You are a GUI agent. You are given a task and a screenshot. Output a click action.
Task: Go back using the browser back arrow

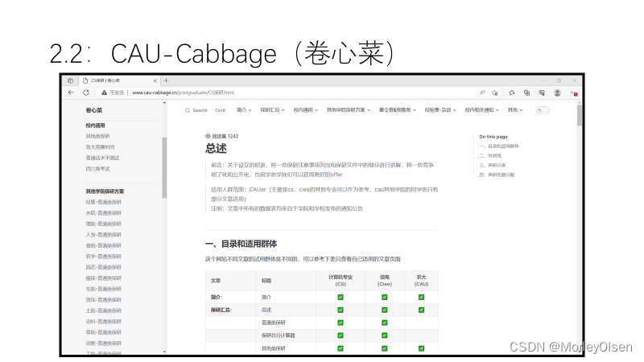point(71,93)
